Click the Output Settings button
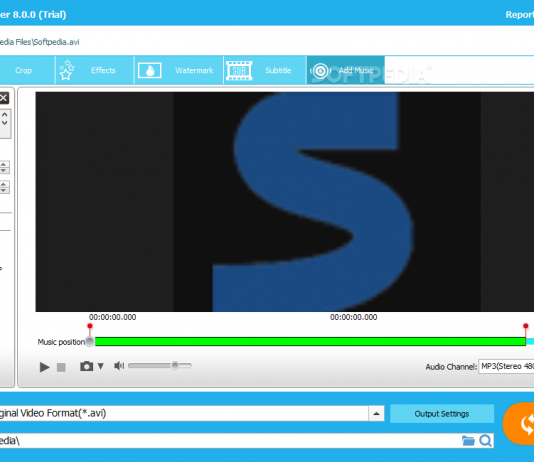 click(442, 414)
